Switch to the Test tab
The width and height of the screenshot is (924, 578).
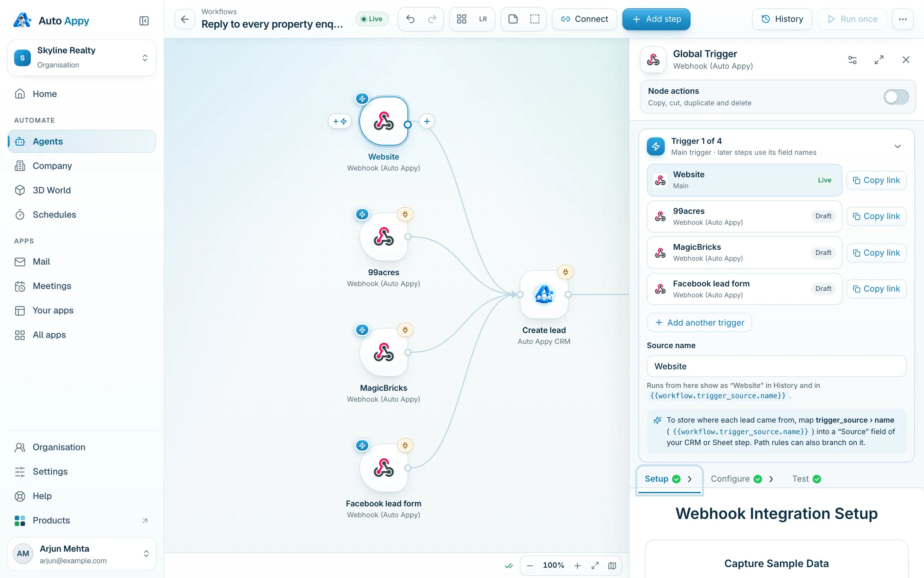pos(807,479)
